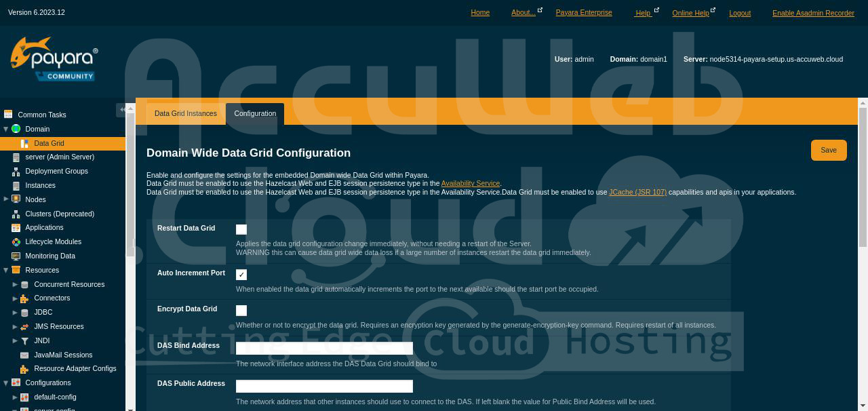Follow the Availability Service link
The height and width of the screenshot is (411, 868).
pos(471,184)
